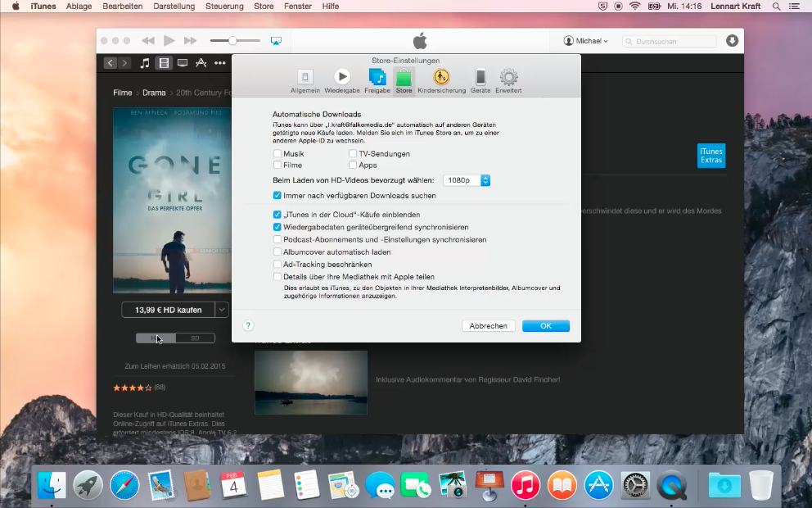Check Albumcover automatisch laden
Viewport: 812px width, 508px height.
pos(277,252)
